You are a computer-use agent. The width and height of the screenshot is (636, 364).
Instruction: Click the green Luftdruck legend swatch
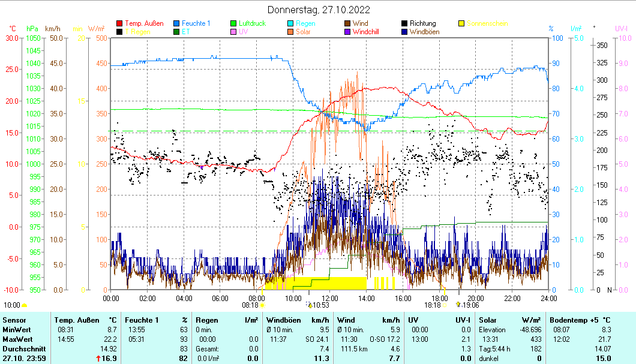(x=235, y=24)
